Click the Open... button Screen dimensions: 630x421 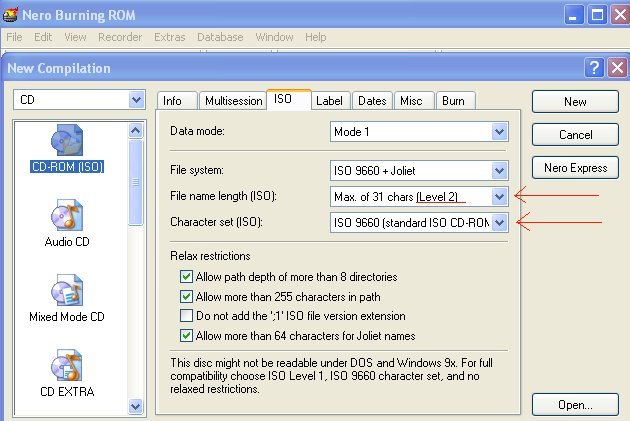click(575, 405)
